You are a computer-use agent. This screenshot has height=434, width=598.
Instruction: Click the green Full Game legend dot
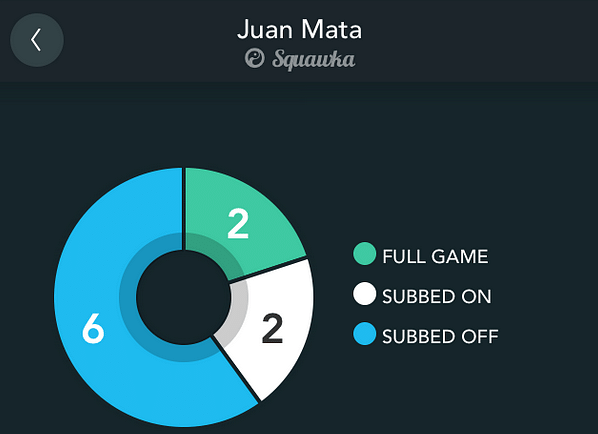point(365,254)
